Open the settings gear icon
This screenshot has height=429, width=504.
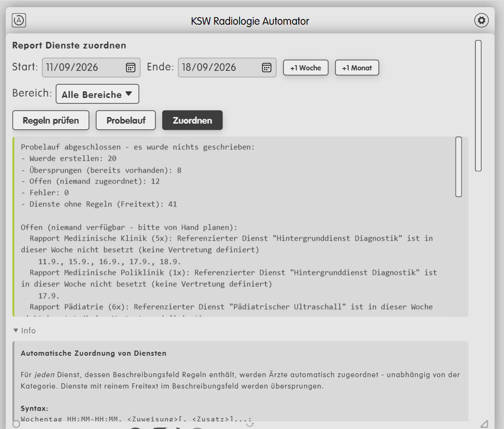(x=481, y=20)
